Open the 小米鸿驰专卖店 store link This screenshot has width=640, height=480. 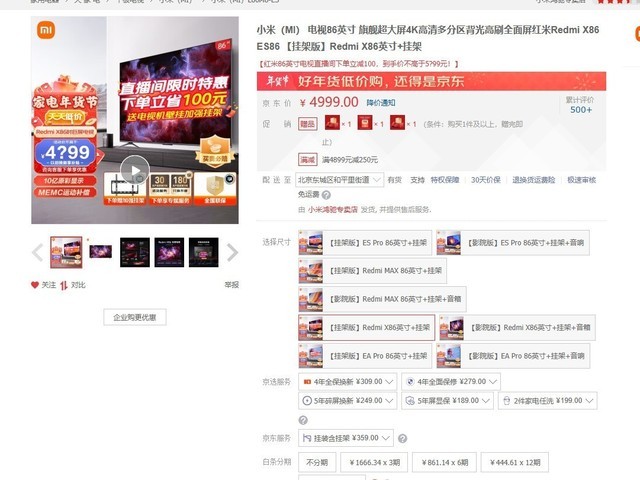point(333,209)
